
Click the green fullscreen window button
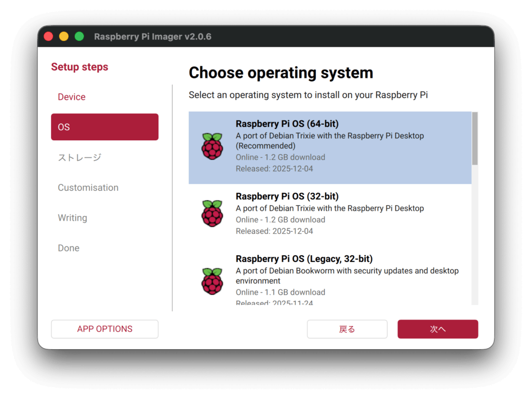[79, 36]
